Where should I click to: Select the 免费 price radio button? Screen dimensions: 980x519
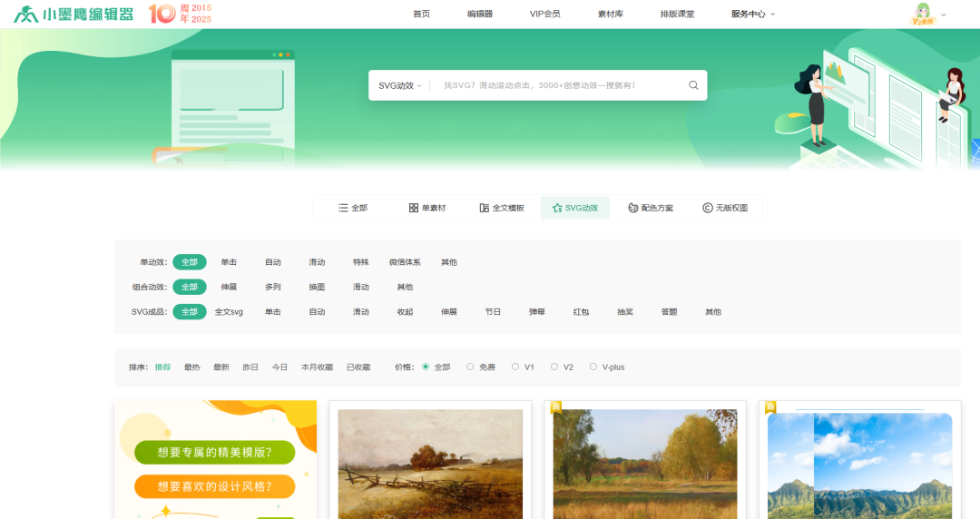pos(470,367)
